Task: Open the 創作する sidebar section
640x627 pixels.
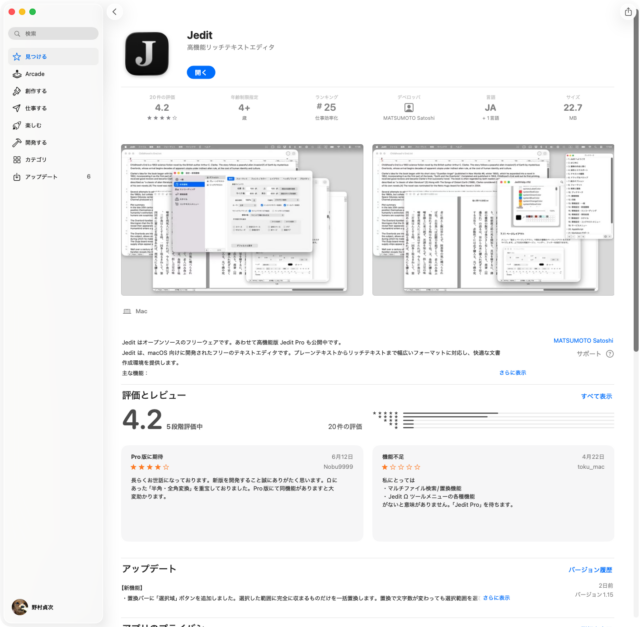Action: click(53, 91)
